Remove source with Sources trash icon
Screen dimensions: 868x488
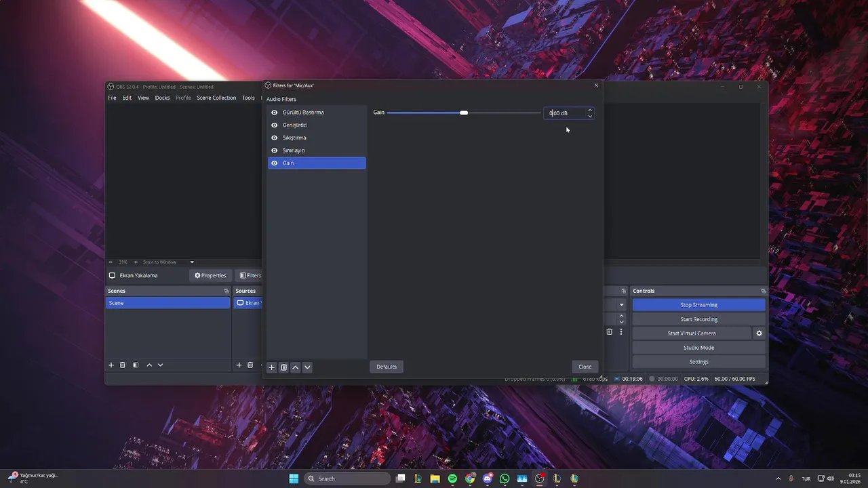point(250,365)
